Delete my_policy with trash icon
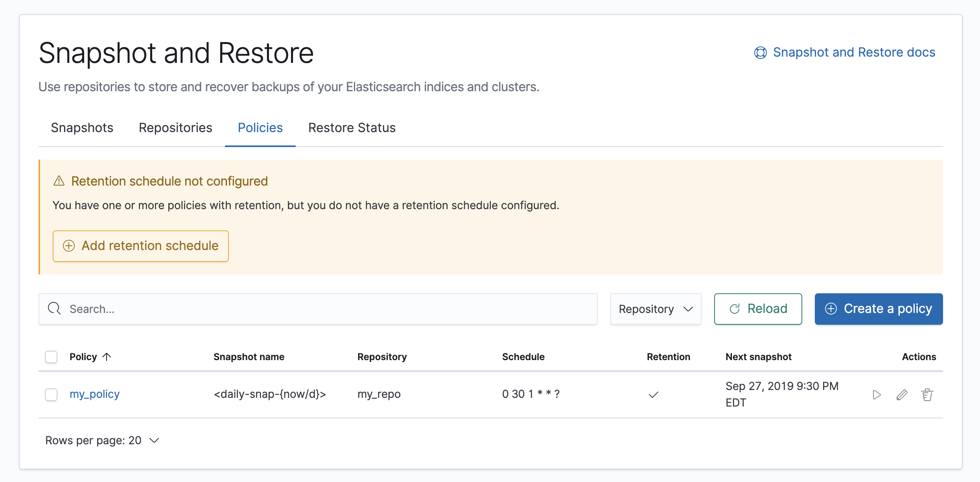The height and width of the screenshot is (482, 980). coord(927,395)
